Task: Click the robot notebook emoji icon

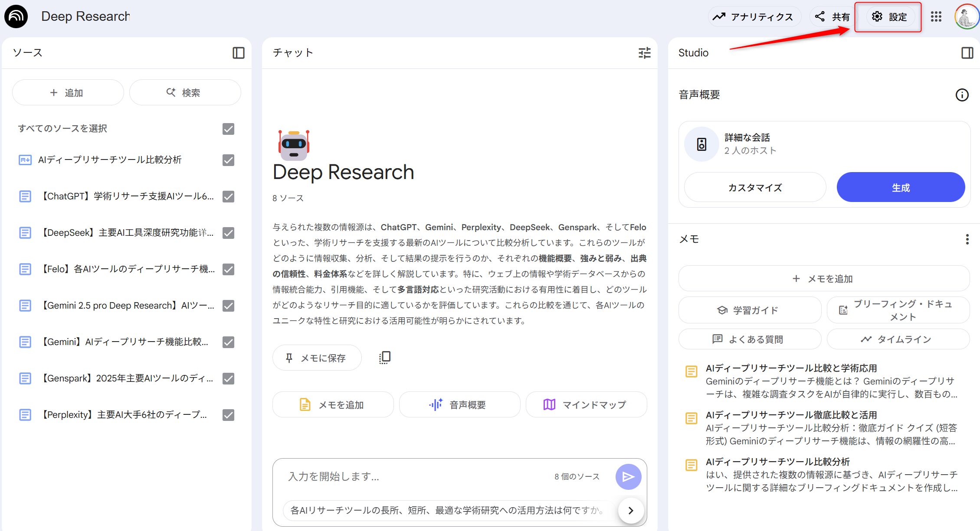Action: [294, 145]
